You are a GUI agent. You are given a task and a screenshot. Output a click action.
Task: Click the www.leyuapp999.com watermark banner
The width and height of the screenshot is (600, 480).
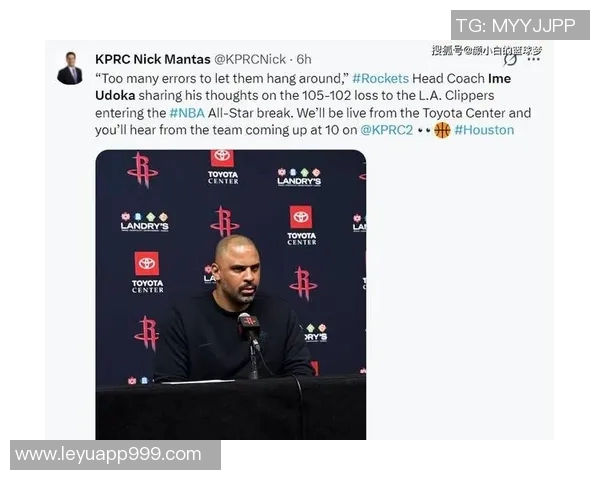tap(115, 455)
